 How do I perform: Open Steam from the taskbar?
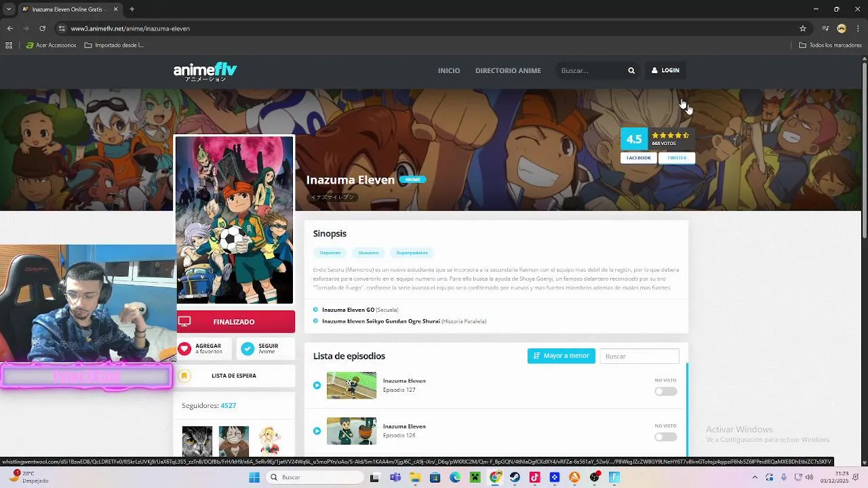coord(515,477)
